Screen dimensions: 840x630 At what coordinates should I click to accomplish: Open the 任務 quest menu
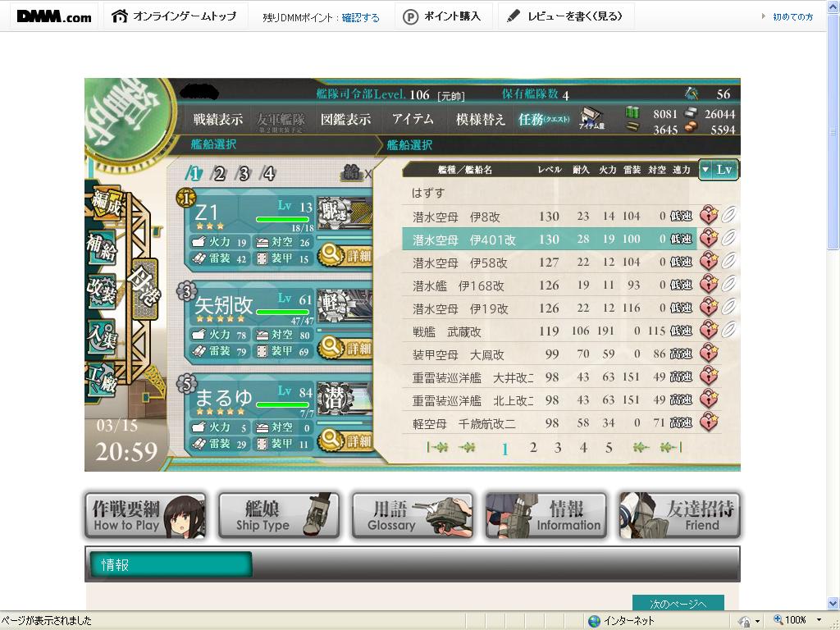(543, 119)
